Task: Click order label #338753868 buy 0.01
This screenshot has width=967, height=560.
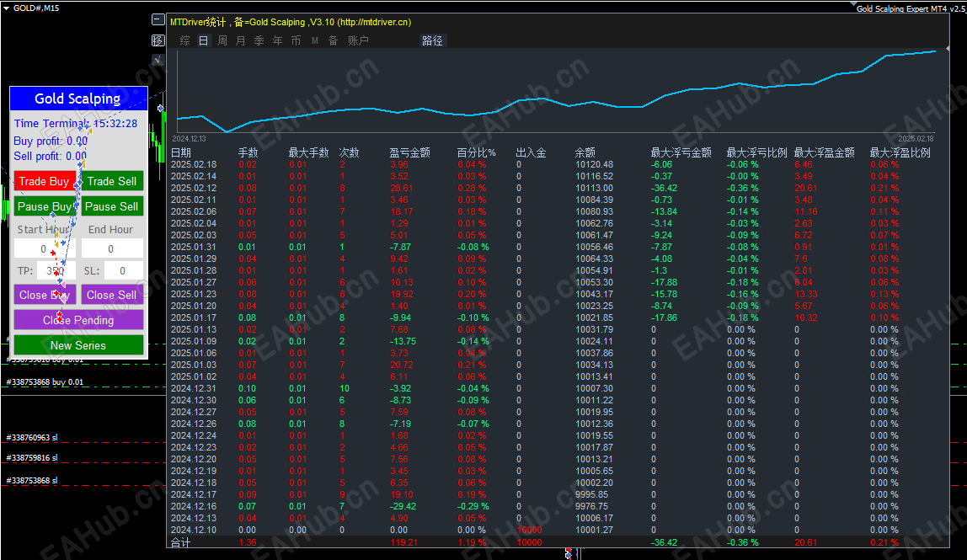Action: tap(45, 382)
